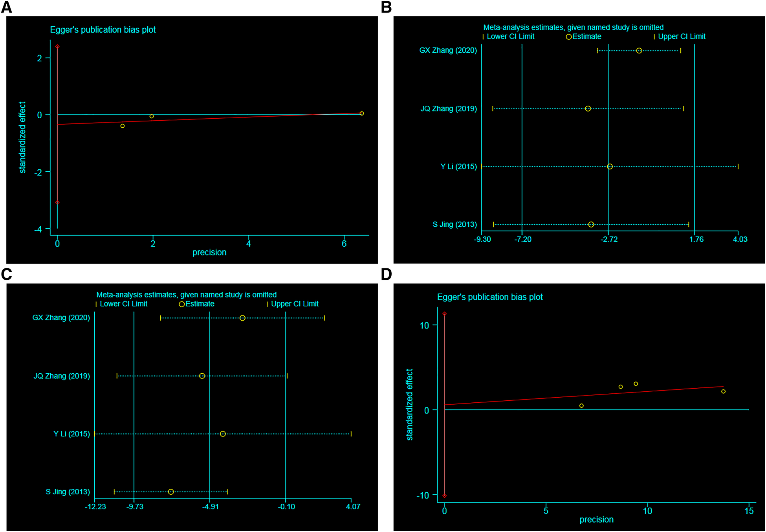
Task: Click the Y Li (2015) estimate circle in panel B
Action: 610,167
